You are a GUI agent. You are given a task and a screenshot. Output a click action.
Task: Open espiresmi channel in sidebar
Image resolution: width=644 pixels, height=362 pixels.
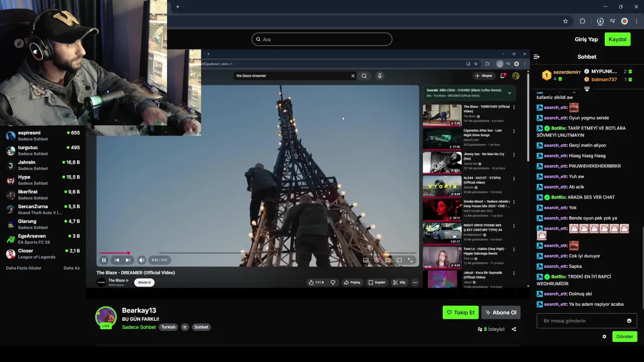(43, 136)
